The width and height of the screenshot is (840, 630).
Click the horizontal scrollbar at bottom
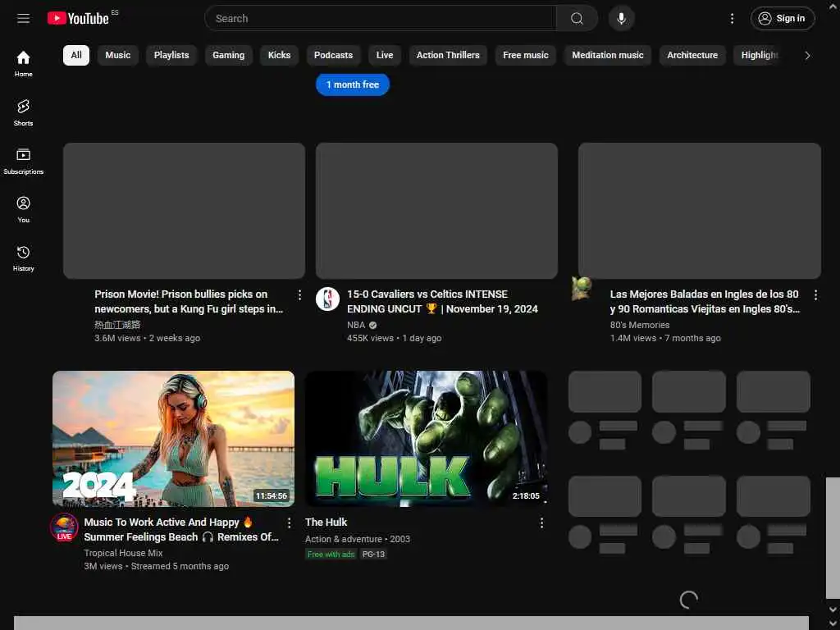tap(412, 623)
